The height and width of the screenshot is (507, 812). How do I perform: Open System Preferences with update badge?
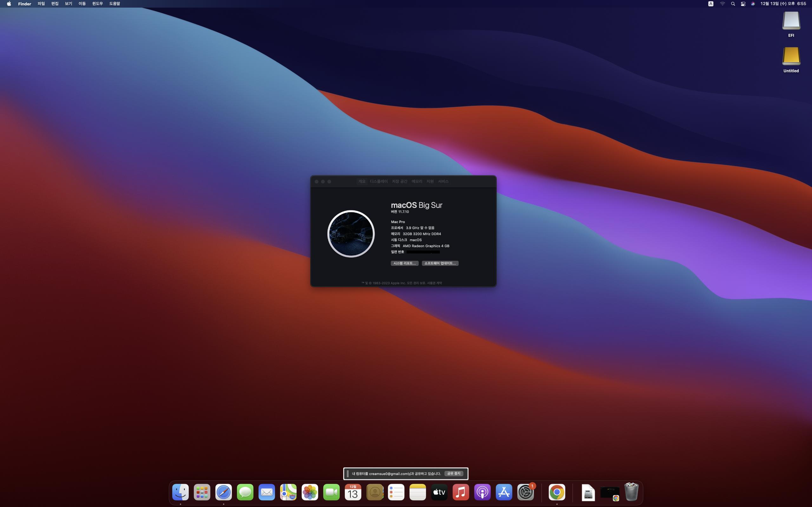(526, 492)
